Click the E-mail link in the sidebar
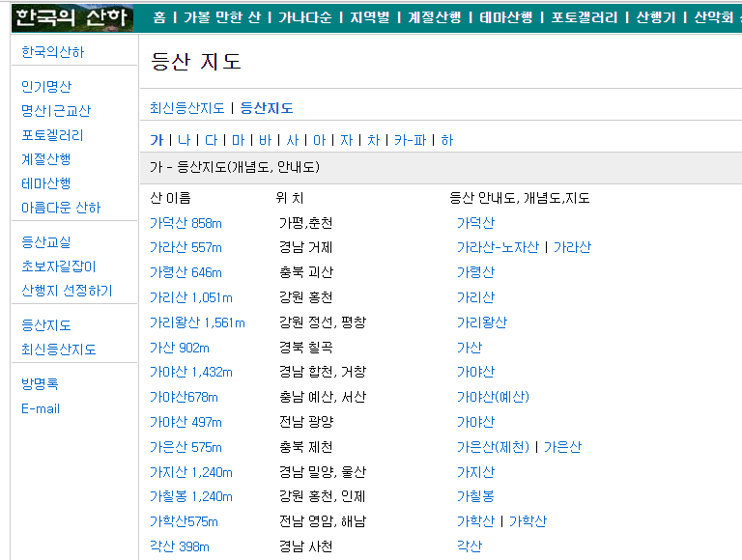 41,408
